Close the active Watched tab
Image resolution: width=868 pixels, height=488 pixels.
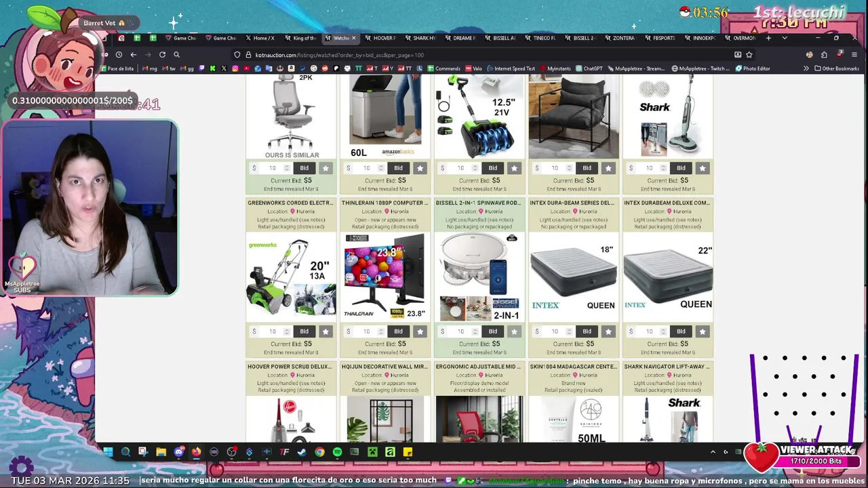pos(353,38)
